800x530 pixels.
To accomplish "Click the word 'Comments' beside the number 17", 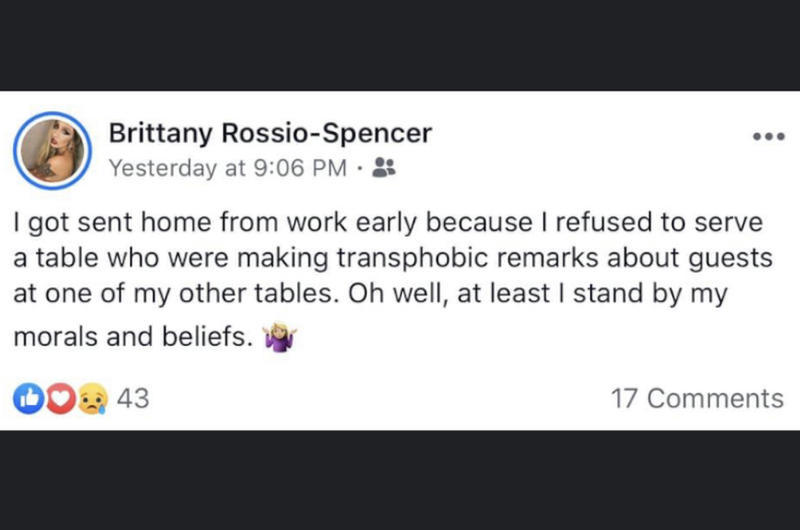I will [x=715, y=398].
